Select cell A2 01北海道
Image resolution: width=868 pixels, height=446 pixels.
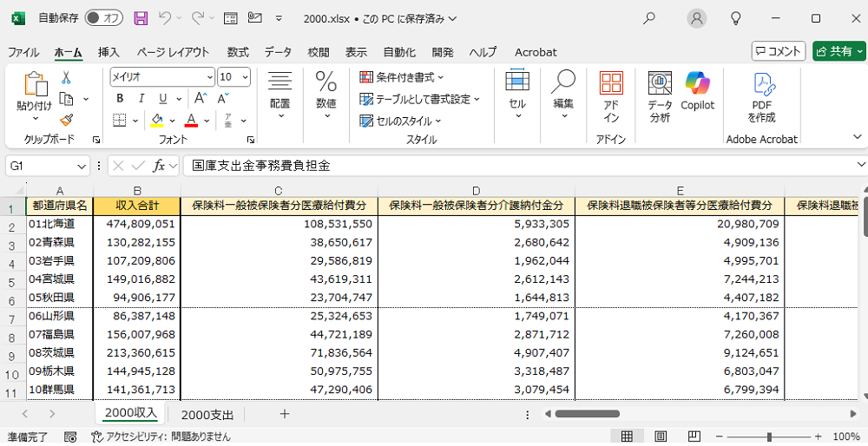click(60, 224)
